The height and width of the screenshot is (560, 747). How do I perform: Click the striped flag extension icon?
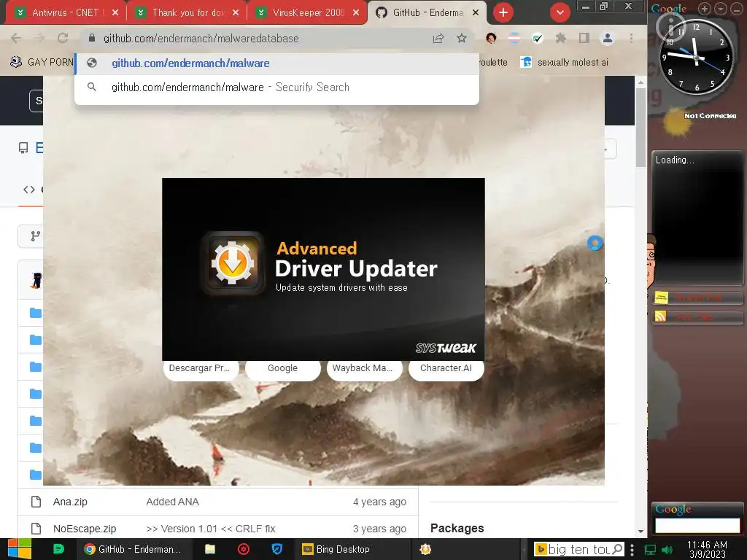coord(514,38)
